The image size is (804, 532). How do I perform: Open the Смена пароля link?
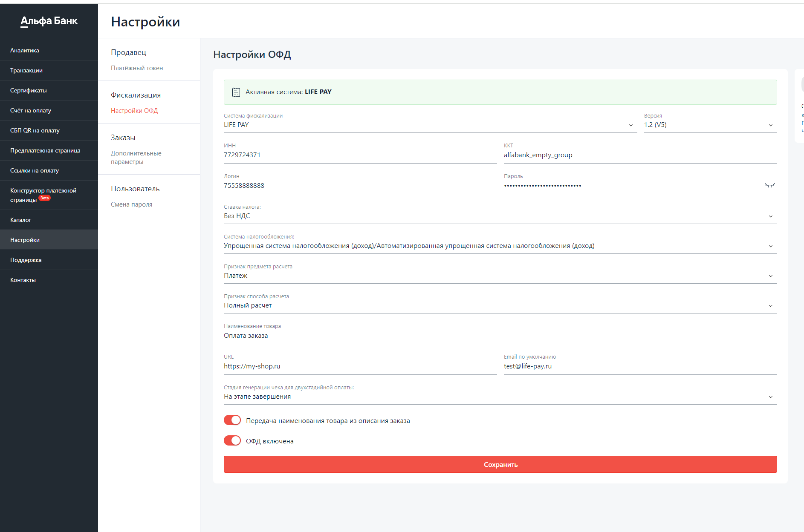click(131, 204)
